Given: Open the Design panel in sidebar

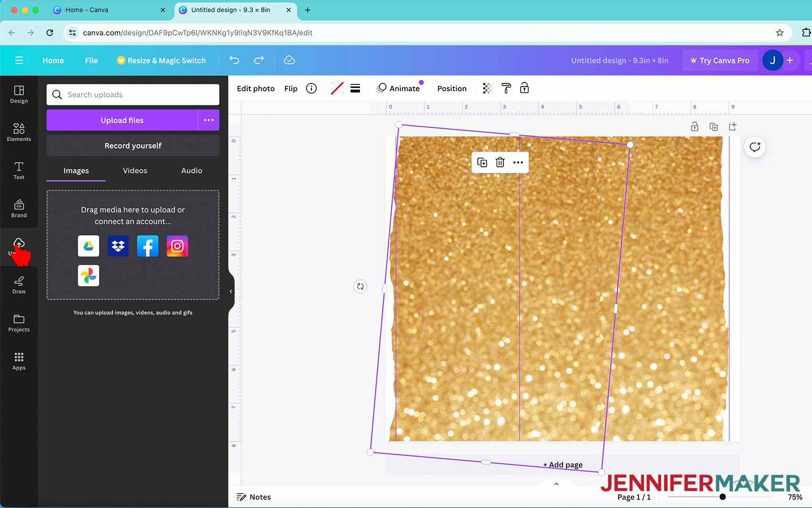Looking at the screenshot, I should click(x=19, y=94).
